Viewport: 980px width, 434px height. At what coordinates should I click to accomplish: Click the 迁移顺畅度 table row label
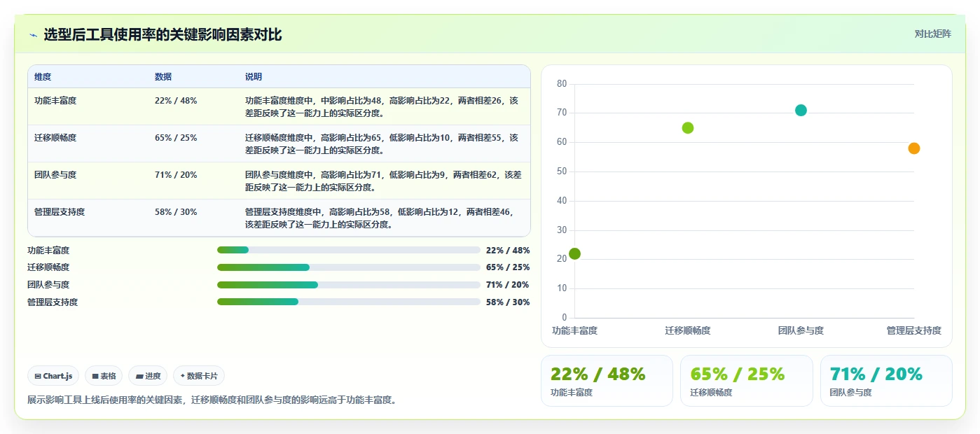coord(55,138)
